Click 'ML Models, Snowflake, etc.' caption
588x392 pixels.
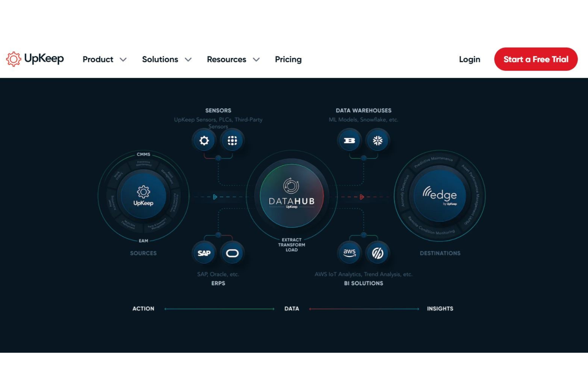point(364,120)
